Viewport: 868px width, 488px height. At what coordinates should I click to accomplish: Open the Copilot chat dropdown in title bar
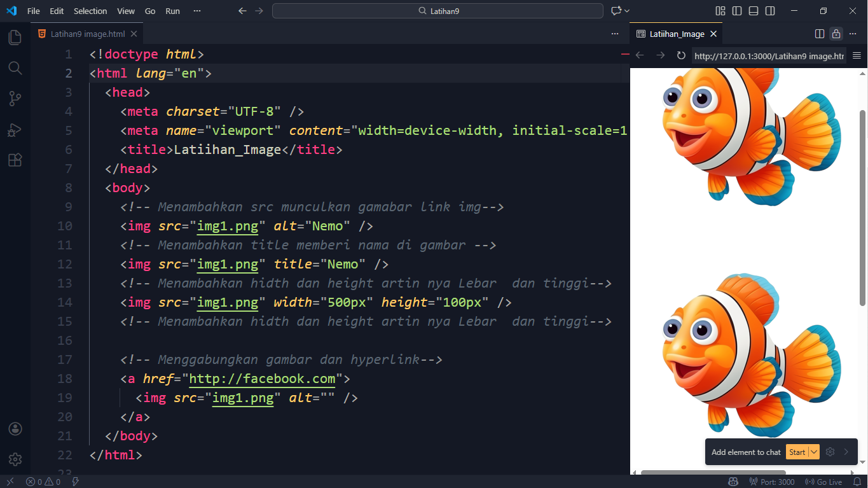627,11
